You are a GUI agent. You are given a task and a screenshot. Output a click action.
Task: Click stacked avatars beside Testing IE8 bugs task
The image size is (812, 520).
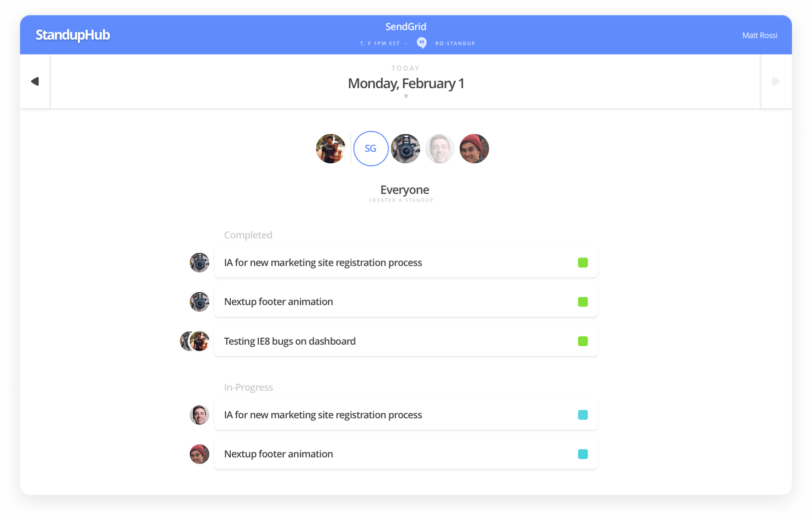point(195,341)
